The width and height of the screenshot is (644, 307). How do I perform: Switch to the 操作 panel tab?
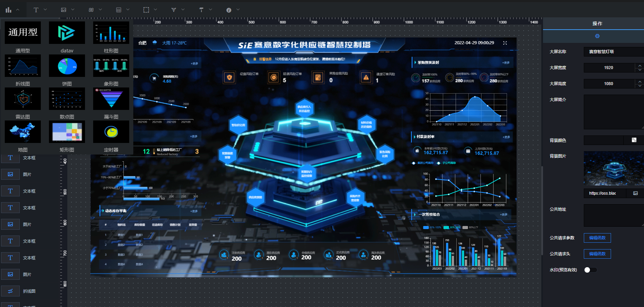(x=597, y=23)
